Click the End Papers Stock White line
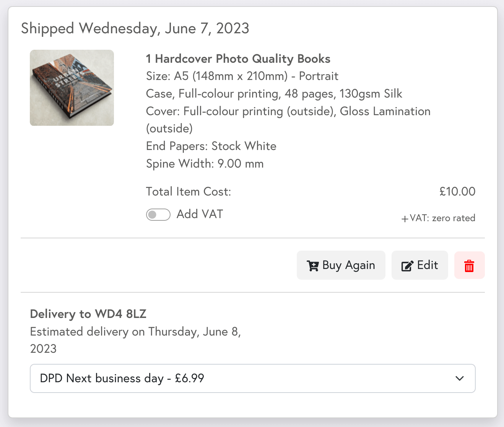Image resolution: width=504 pixels, height=427 pixels. 211,146
